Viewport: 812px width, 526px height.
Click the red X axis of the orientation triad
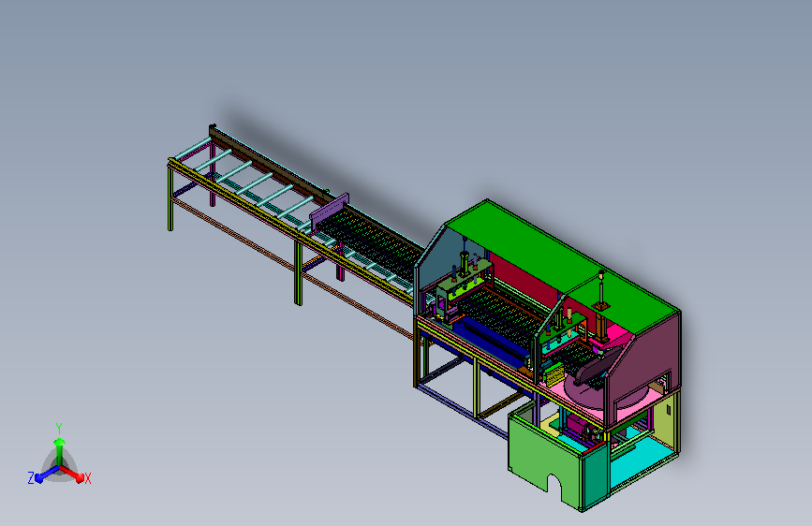pyautogui.click(x=72, y=474)
